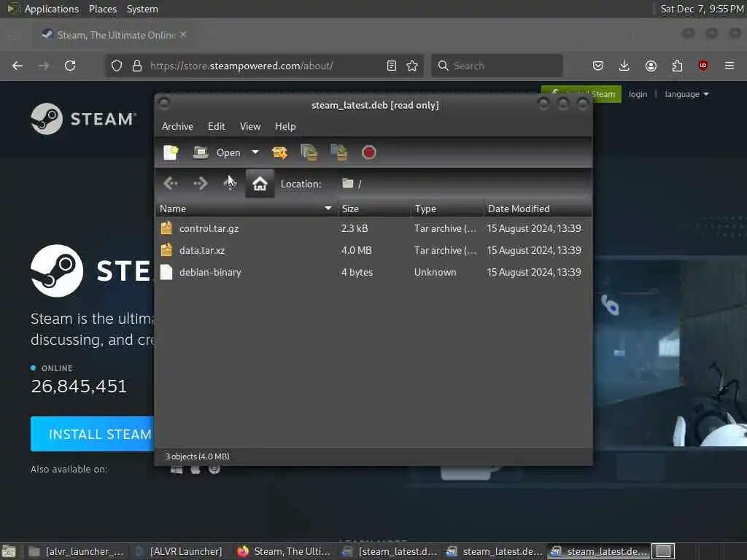The width and height of the screenshot is (747, 560).
Task: Click the workspace switcher in bottom panel
Action: (663, 551)
